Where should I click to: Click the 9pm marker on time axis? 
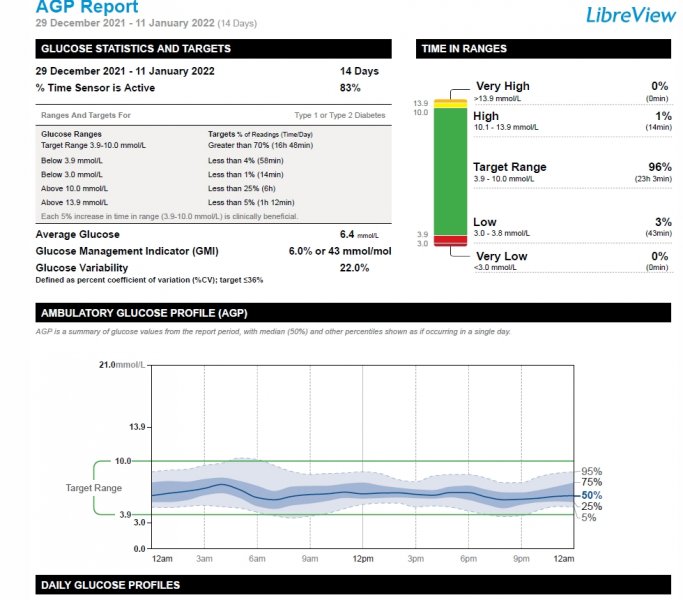[520, 557]
